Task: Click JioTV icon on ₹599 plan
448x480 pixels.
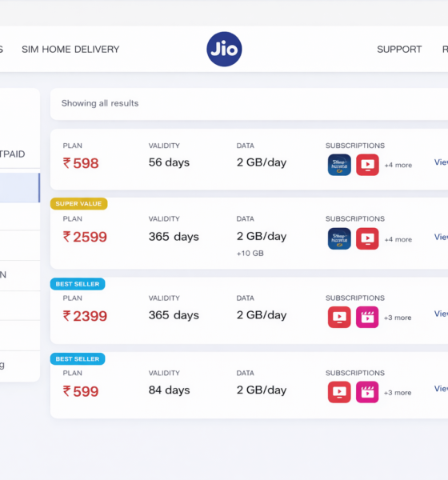Action: (x=339, y=392)
